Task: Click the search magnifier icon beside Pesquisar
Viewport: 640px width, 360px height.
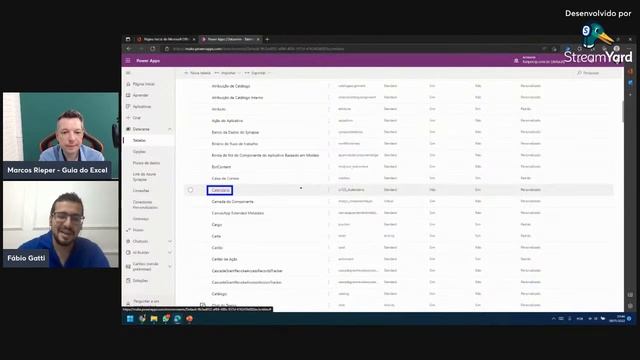Action: pos(579,73)
